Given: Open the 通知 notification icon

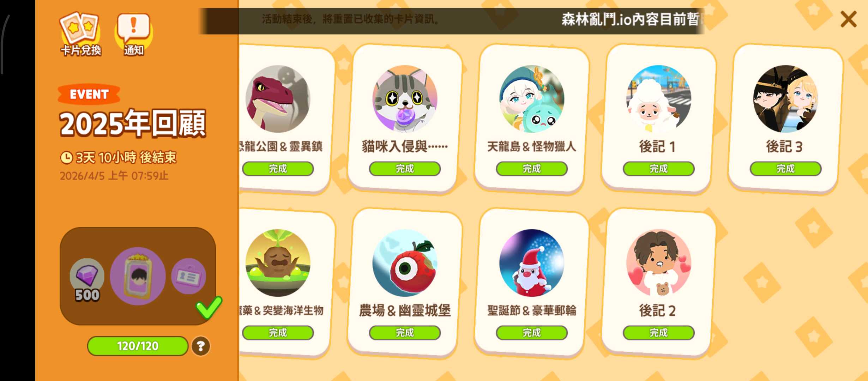Looking at the screenshot, I should click(134, 34).
